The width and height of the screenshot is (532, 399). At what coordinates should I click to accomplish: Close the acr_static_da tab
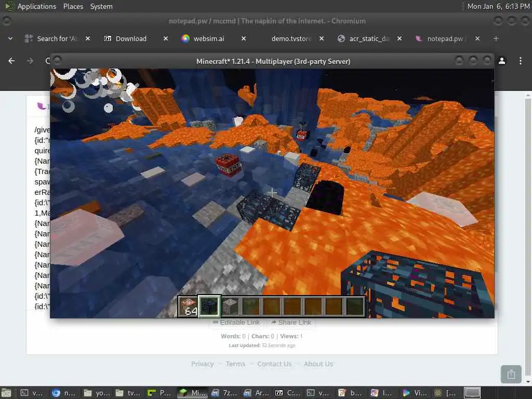click(400, 38)
